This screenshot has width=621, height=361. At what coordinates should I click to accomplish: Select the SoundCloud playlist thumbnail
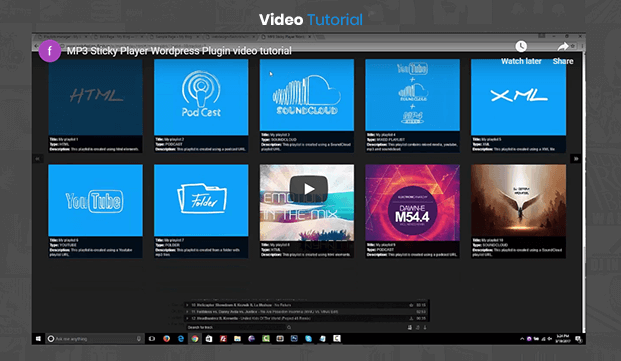point(307,95)
